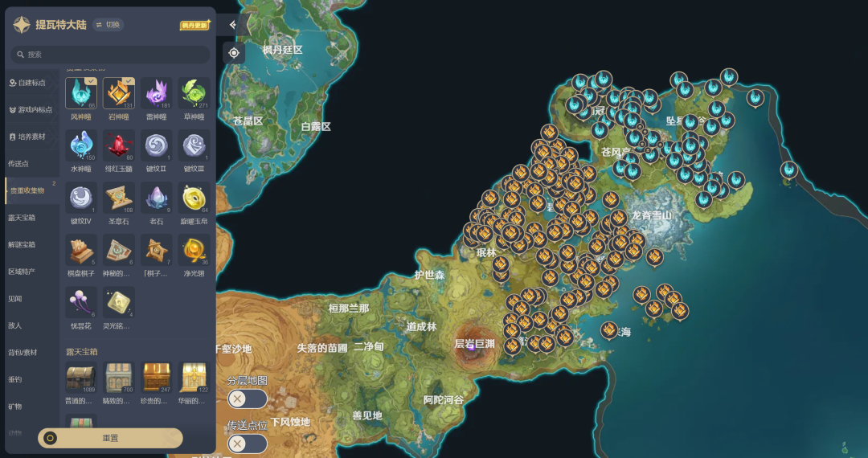The height and width of the screenshot is (458, 868).
Task: Click the 重置 reset button
Action: (110, 438)
